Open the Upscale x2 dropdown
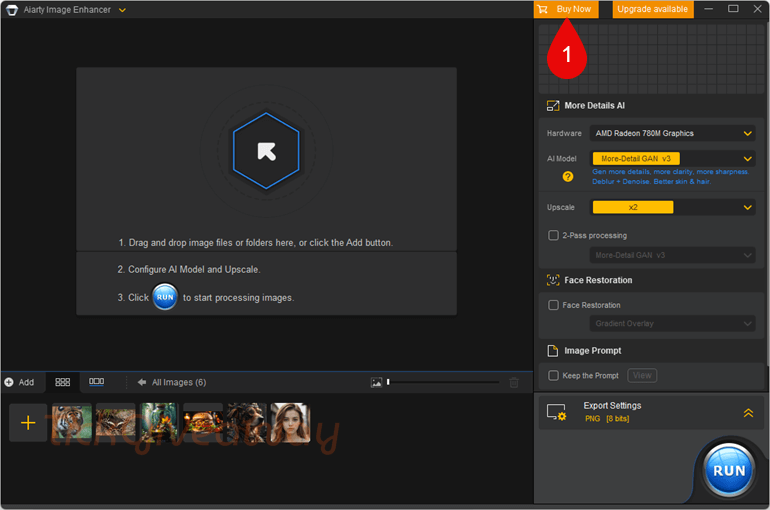Screen dimensions: 770x510 click(x=672, y=207)
